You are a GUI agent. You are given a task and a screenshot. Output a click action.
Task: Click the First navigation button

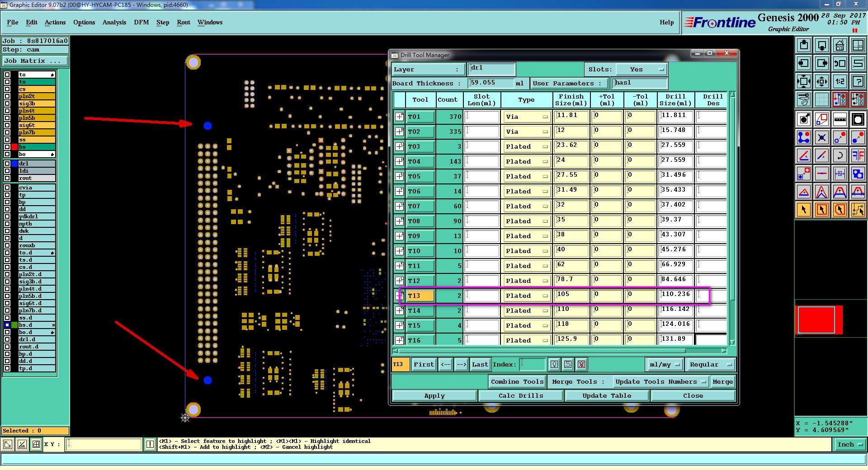tap(424, 364)
